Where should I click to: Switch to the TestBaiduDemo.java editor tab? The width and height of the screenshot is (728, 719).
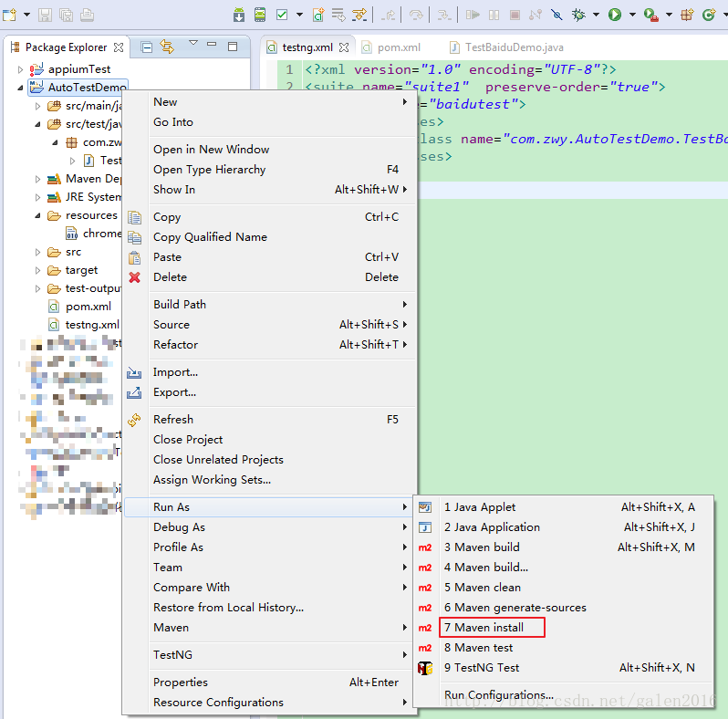[507, 47]
